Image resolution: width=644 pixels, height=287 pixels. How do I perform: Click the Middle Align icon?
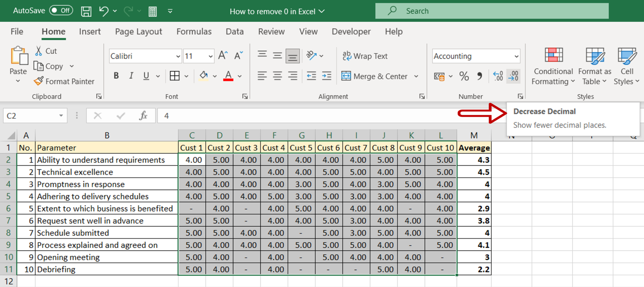[277, 56]
